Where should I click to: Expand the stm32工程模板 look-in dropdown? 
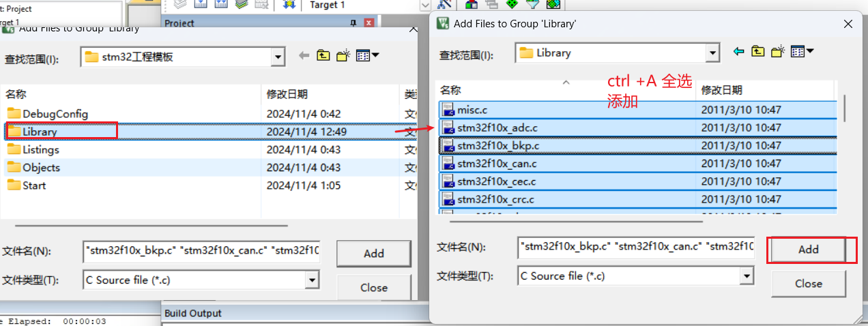277,57
